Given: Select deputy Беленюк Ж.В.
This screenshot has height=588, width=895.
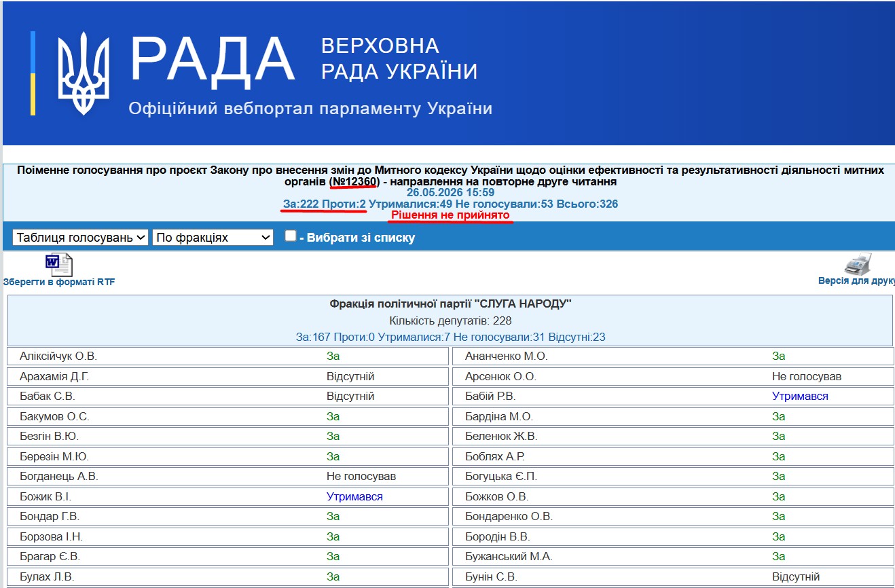Looking at the screenshot, I should [501, 436].
